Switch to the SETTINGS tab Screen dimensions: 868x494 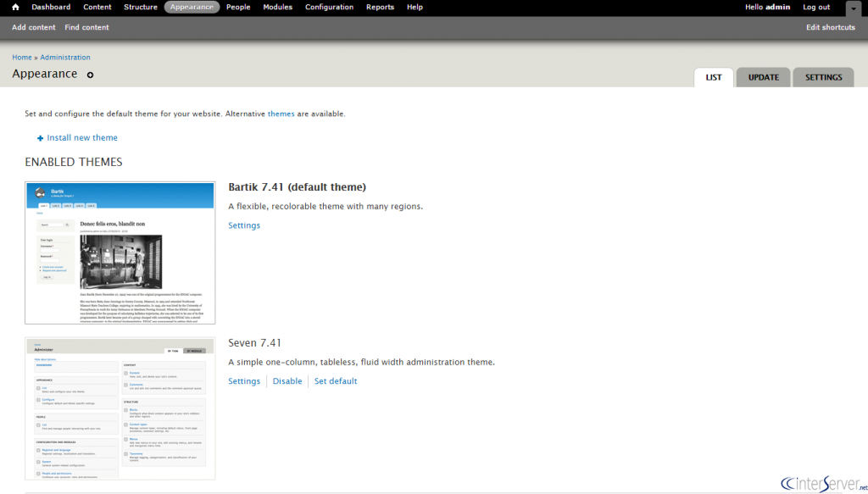823,77
